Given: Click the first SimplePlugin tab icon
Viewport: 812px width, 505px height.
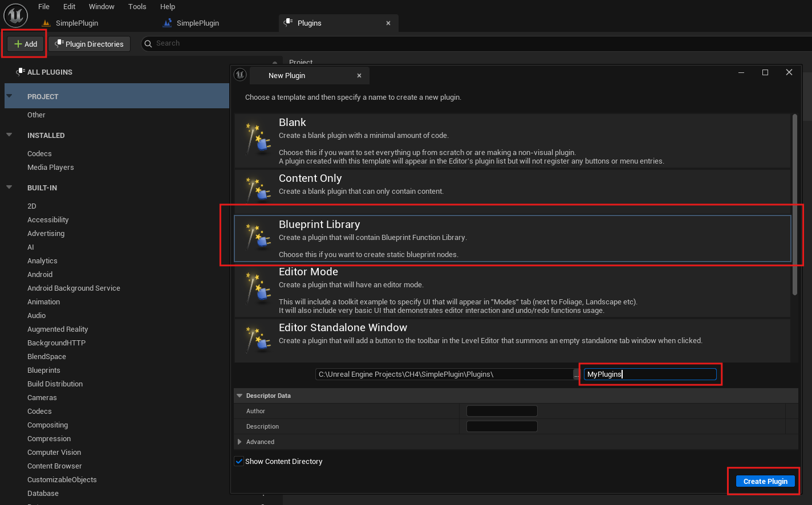Looking at the screenshot, I should pyautogui.click(x=47, y=23).
